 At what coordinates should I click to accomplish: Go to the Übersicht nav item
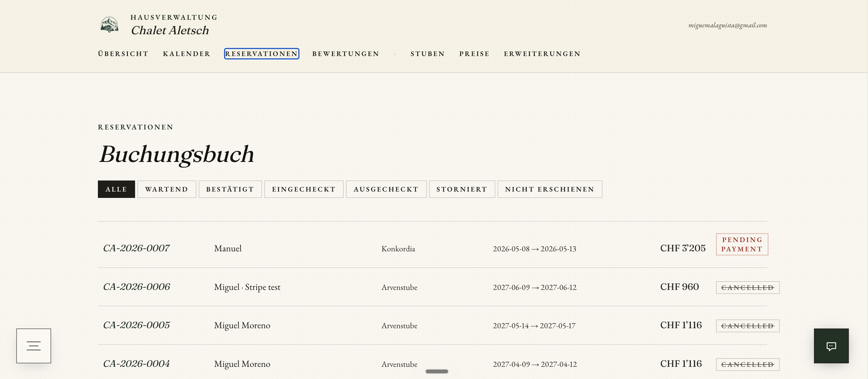click(x=123, y=54)
